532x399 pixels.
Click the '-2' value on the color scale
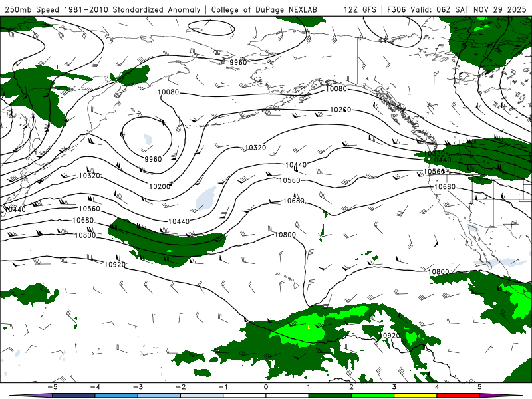(x=180, y=387)
